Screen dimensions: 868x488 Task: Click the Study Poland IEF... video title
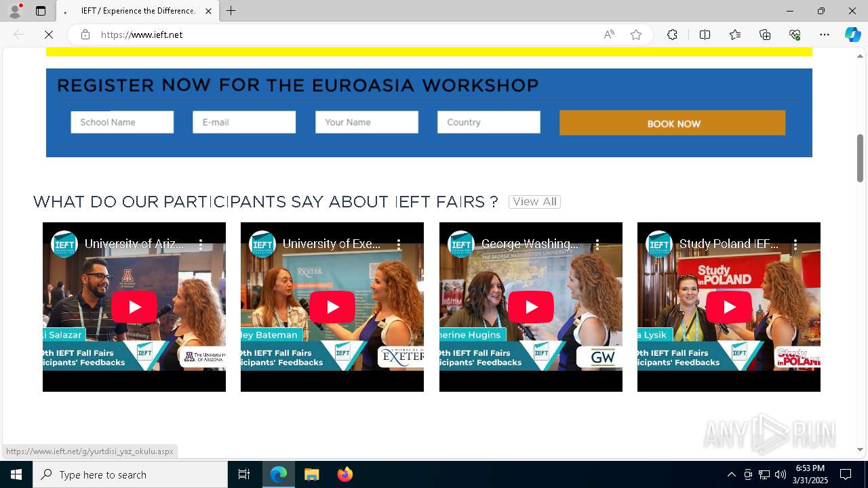pos(729,244)
